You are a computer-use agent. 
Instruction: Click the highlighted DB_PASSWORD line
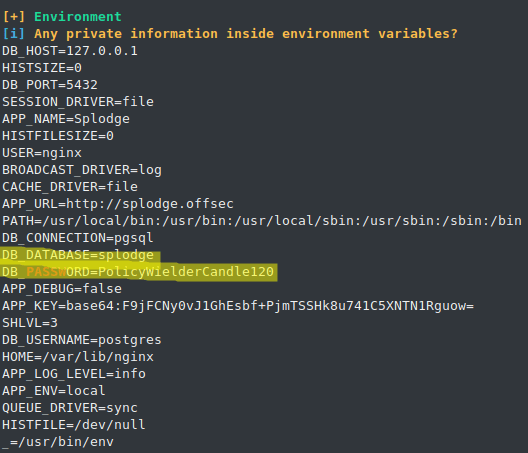click(138, 272)
